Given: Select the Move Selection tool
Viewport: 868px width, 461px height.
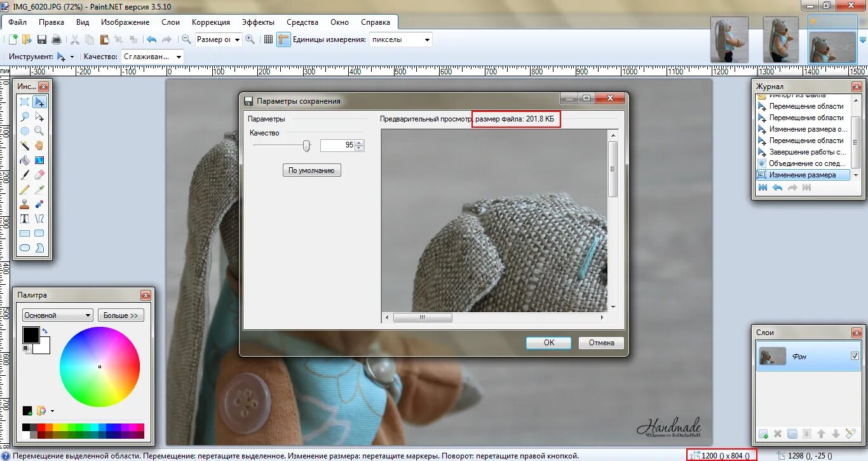Looking at the screenshot, I should pyautogui.click(x=39, y=116).
